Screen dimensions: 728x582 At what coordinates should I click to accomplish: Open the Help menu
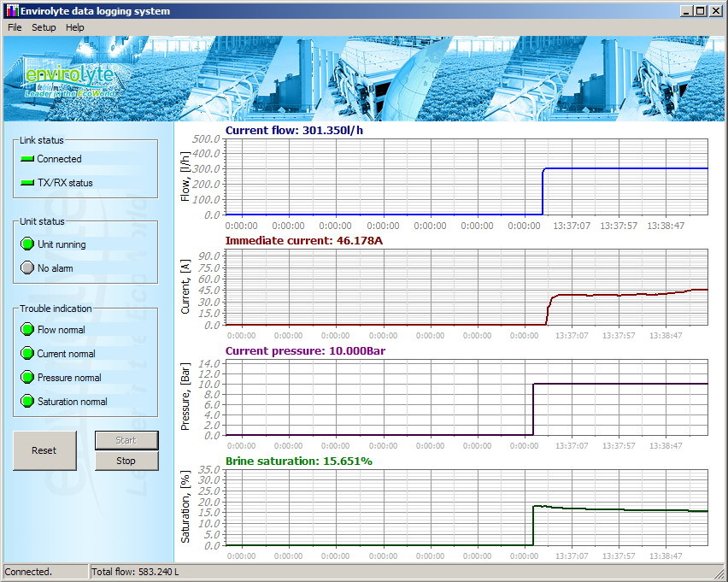pyautogui.click(x=75, y=27)
